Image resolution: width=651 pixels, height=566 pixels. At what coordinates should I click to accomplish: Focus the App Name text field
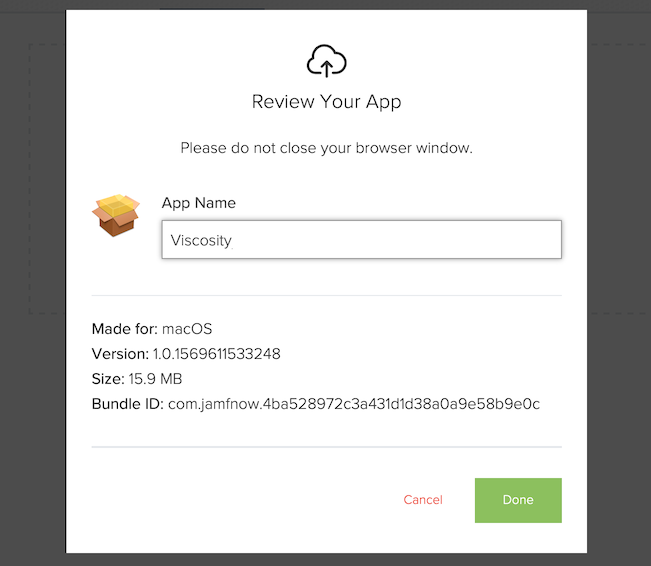click(x=361, y=240)
